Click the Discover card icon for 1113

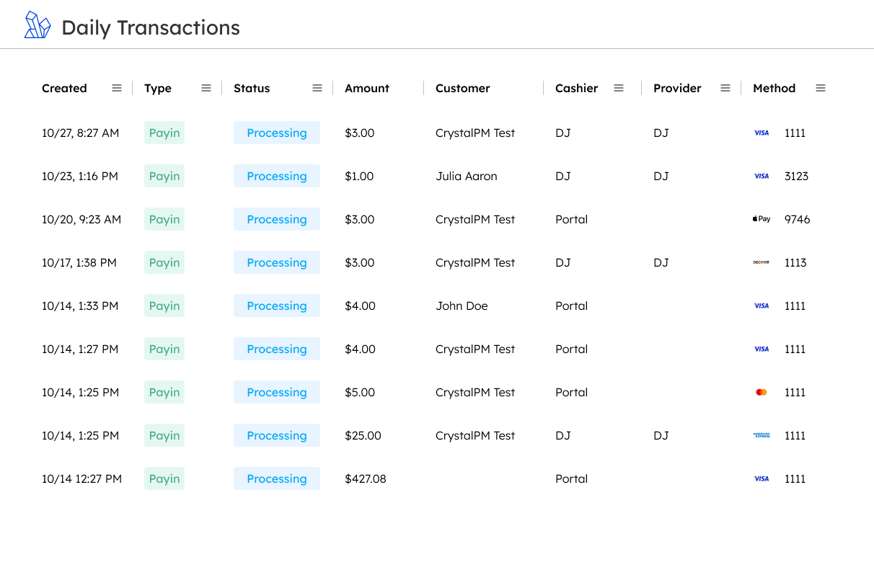762,262
